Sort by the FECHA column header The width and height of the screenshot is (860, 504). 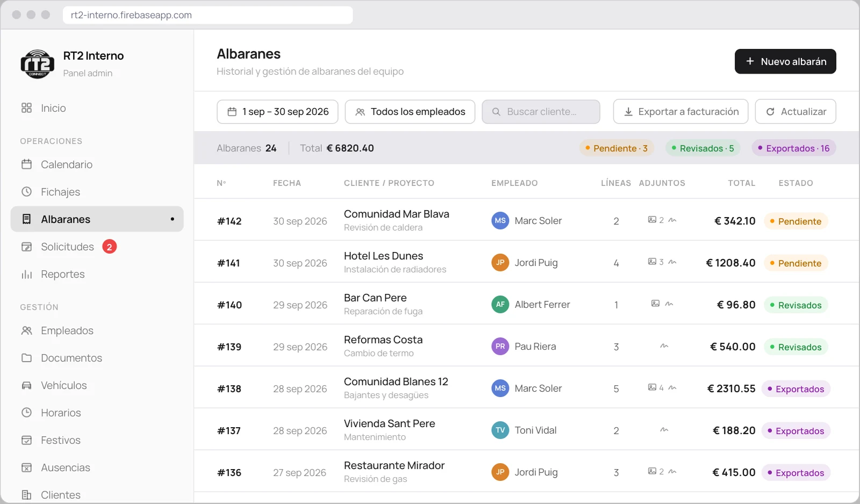pos(287,183)
